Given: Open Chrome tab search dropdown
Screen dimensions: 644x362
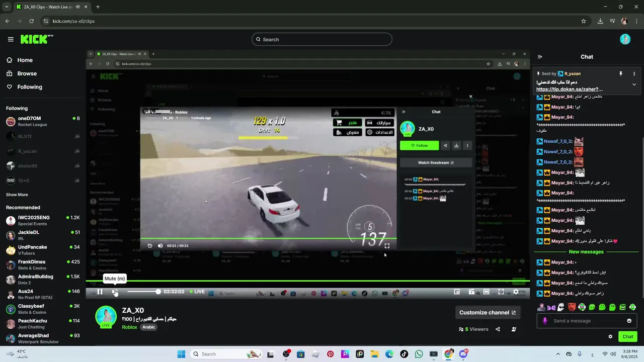Looking at the screenshot, I should pos(7,7).
